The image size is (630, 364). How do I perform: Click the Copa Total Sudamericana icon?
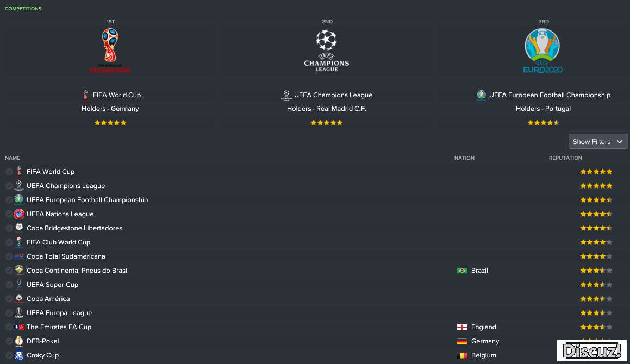pyautogui.click(x=19, y=256)
